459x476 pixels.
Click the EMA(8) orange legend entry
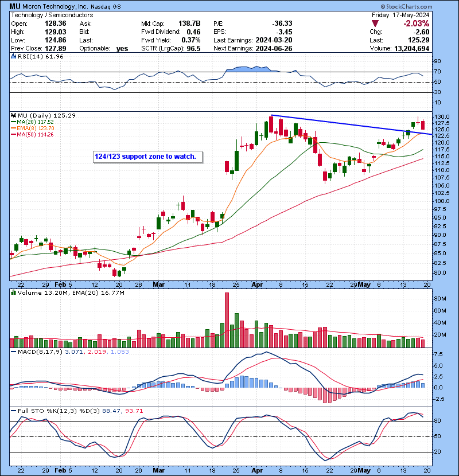click(x=32, y=128)
